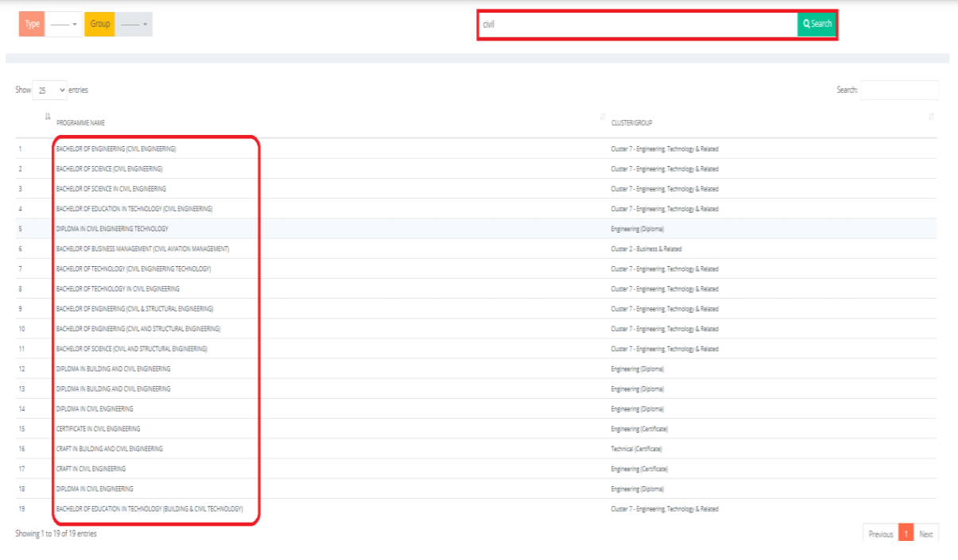Go to the Next page
Screen dimensions: 958x560
925,535
